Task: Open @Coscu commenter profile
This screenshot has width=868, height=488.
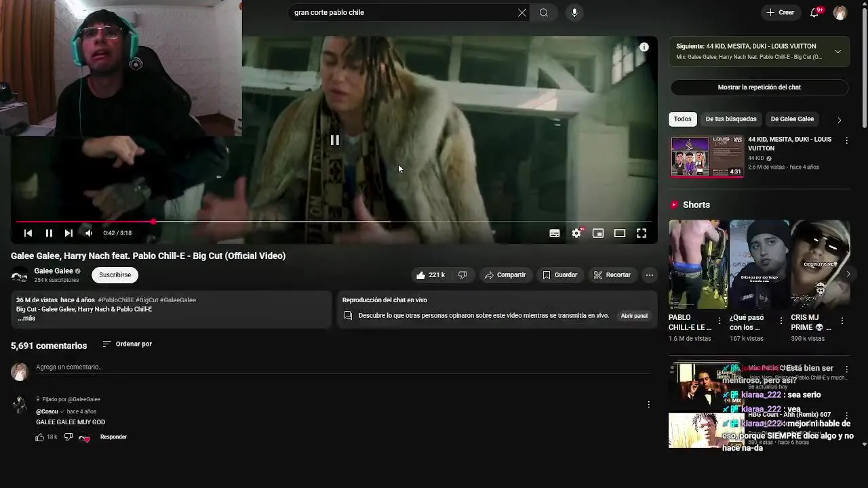Action: (x=47, y=411)
